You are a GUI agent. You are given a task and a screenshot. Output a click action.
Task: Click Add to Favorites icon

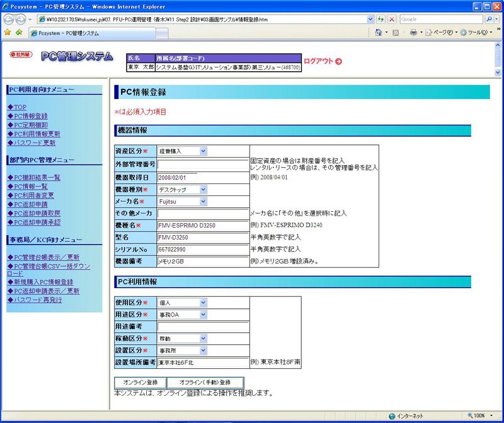[x=19, y=32]
